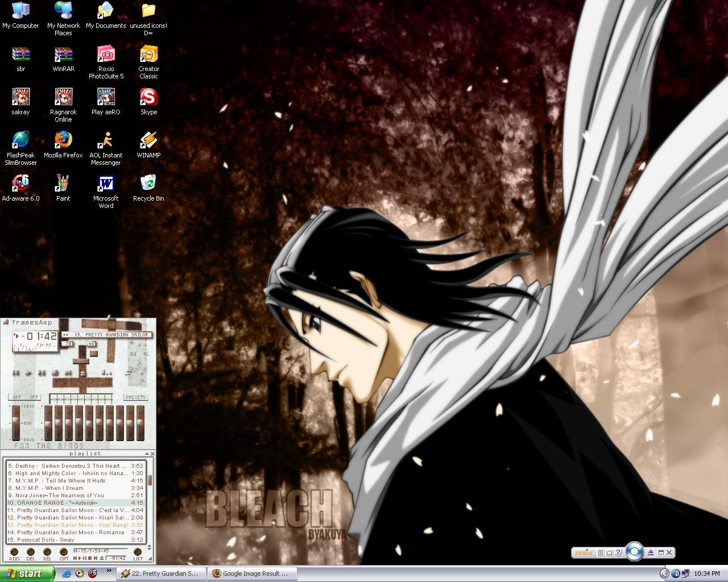Screen dimensions: 728x582
Task: Click framesAmp stop button
Action: pos(55,373)
